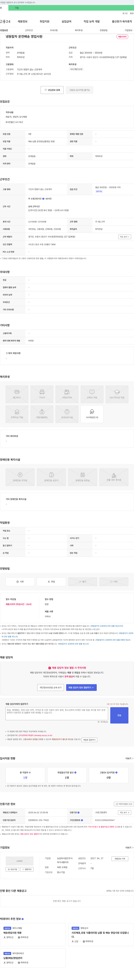Click the info icon beside 빅데이터 추천 정보
The height and width of the screenshot is (980, 134).
pos(22,919)
